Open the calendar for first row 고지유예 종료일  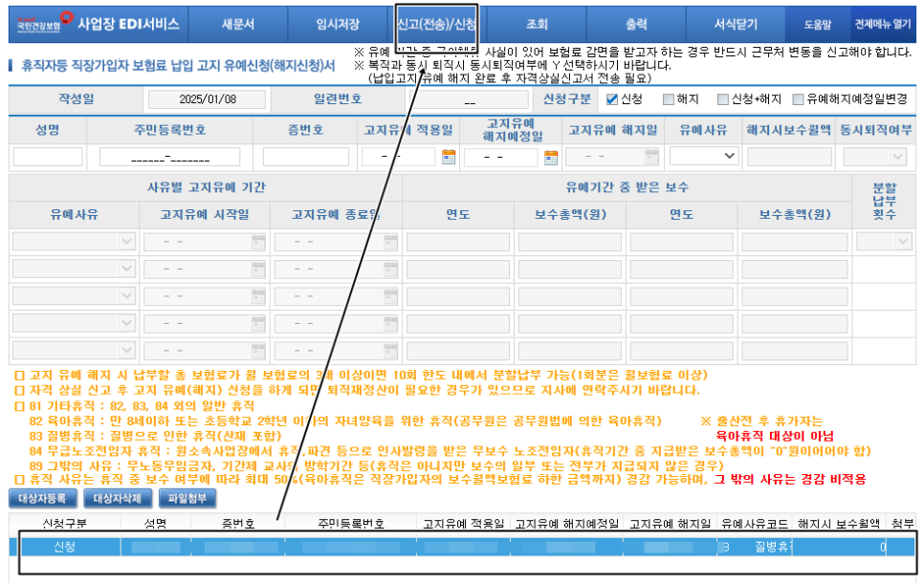(x=390, y=241)
